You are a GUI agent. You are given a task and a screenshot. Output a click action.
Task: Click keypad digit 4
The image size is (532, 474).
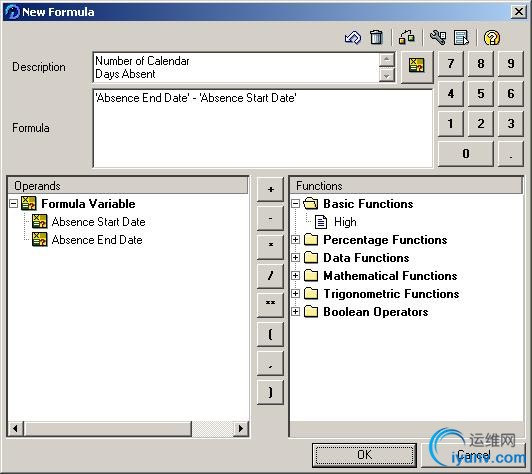[x=451, y=94]
